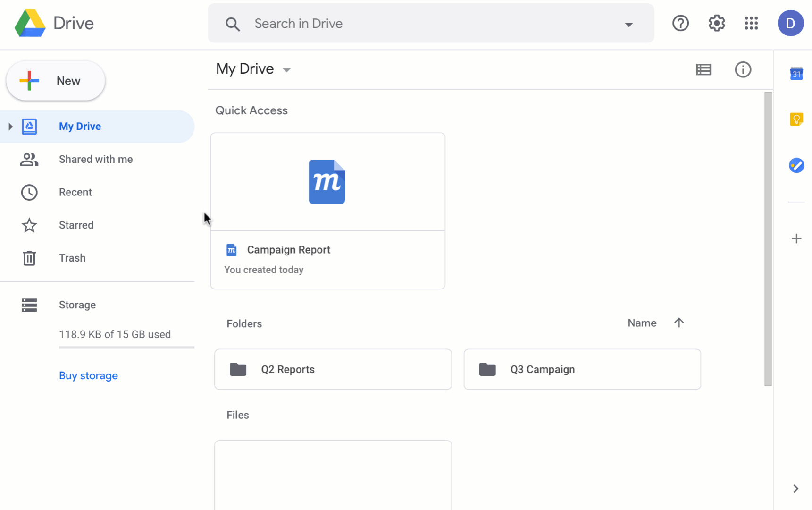The image size is (812, 510).
Task: Open the Recent section
Action: (x=75, y=192)
